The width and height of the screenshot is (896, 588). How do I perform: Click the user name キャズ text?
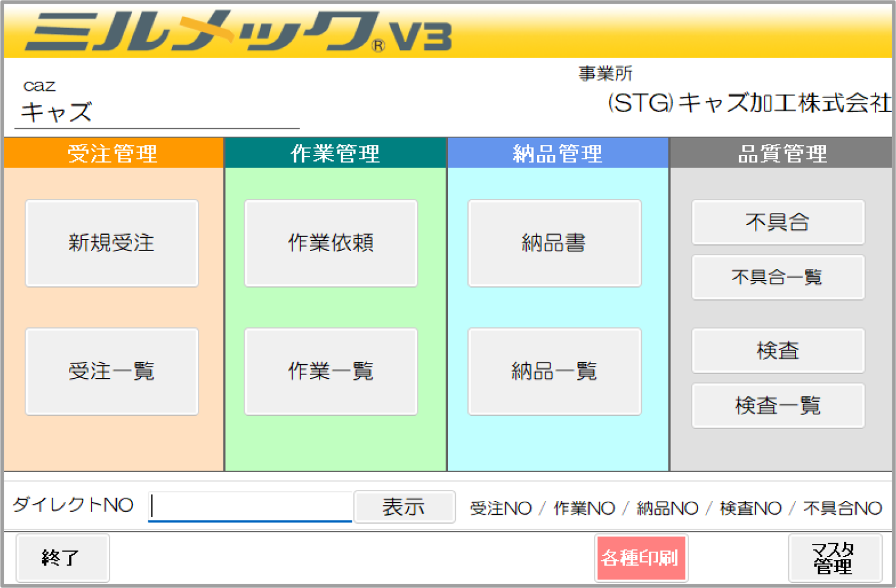click(56, 112)
